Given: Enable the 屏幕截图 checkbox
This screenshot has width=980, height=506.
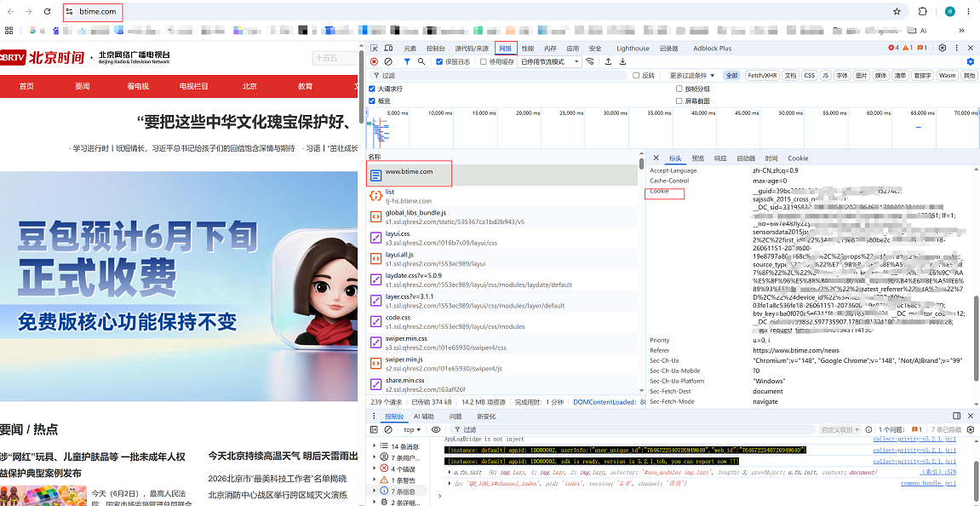Looking at the screenshot, I should 679,101.
